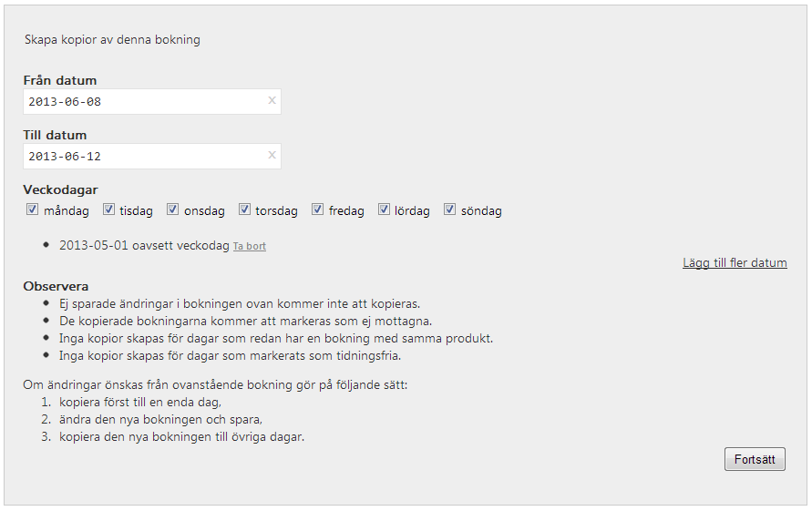Viewport: 812px width, 511px height.
Task: Open the Lägg till fler datum link
Action: click(x=735, y=263)
